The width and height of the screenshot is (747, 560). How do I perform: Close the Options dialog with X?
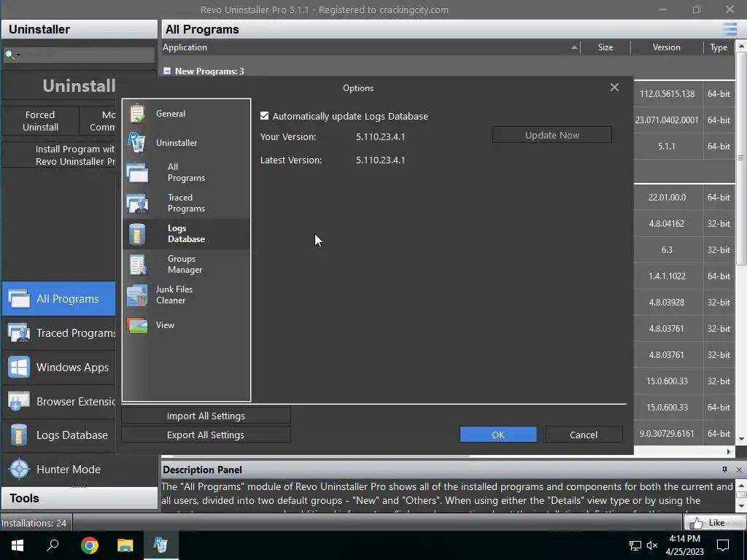[x=614, y=87]
